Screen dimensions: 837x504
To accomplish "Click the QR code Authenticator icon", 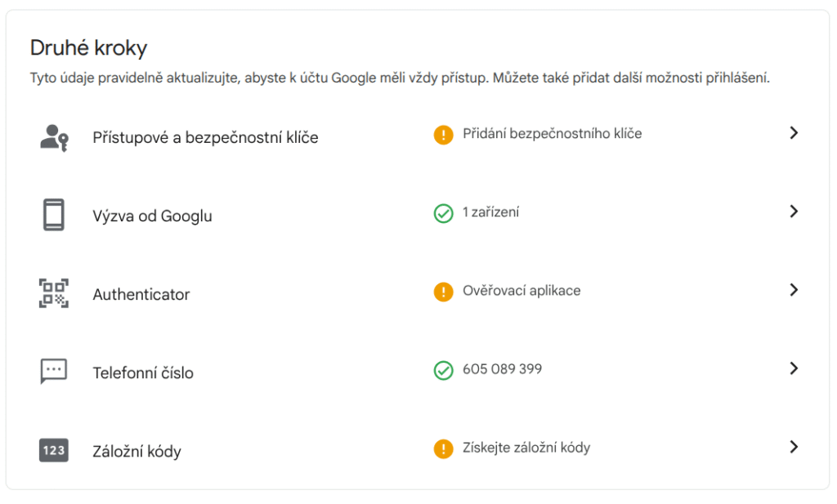I will click(54, 293).
